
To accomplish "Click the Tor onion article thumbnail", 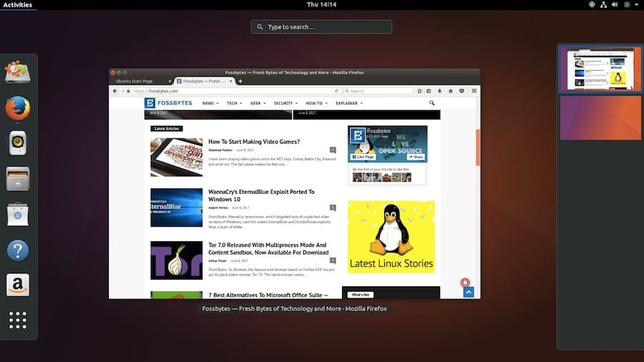I will (177, 260).
